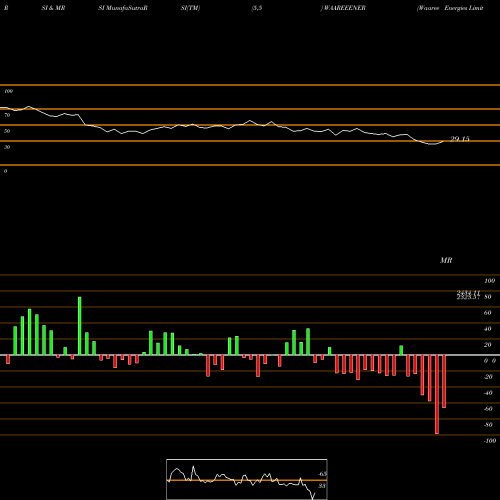Click the 33 label in mini chart
The image size is (500, 500).
[x=322, y=486]
